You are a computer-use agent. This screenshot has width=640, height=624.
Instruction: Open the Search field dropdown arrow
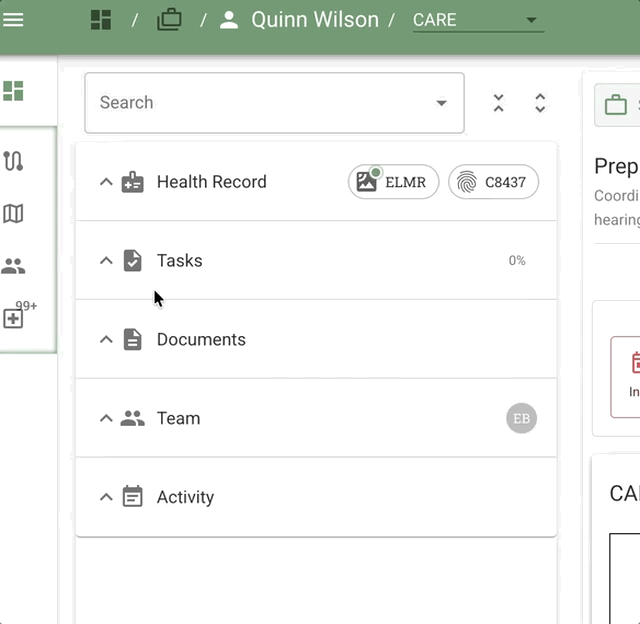point(442,103)
